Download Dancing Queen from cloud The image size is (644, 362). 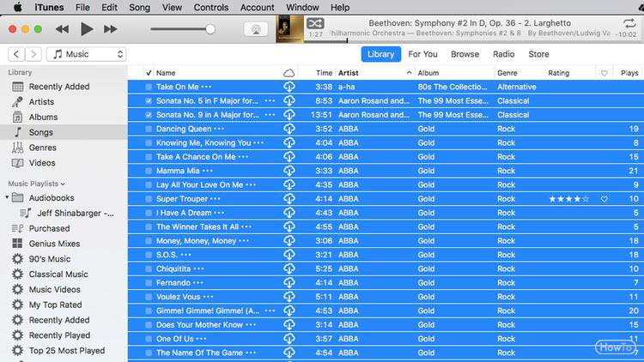[x=289, y=129]
